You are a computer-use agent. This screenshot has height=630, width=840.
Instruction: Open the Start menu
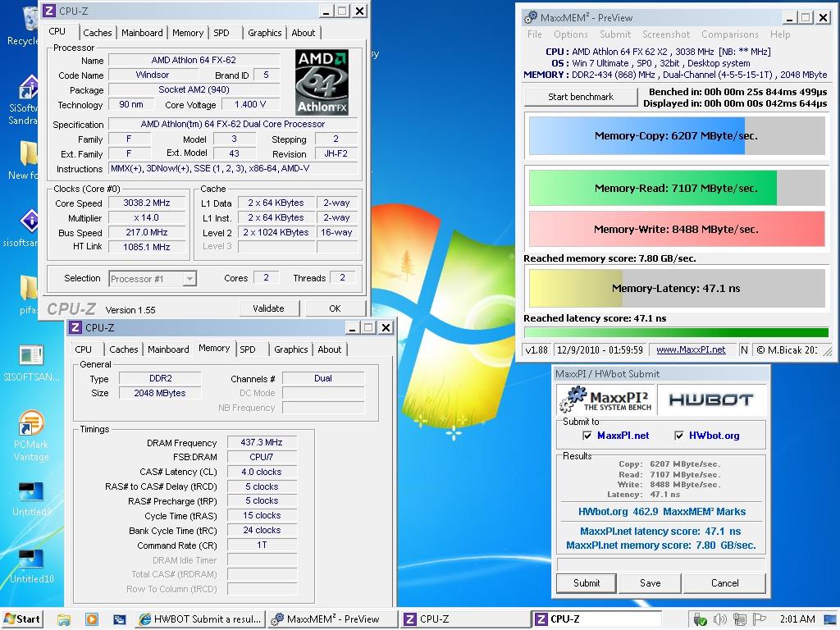click(x=21, y=619)
